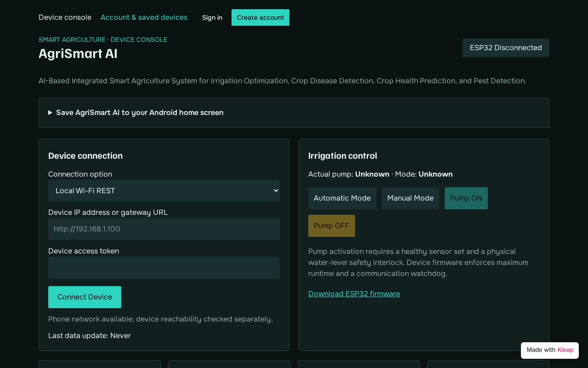
Task: Click the 'Device connection' heading
Action: (x=85, y=156)
